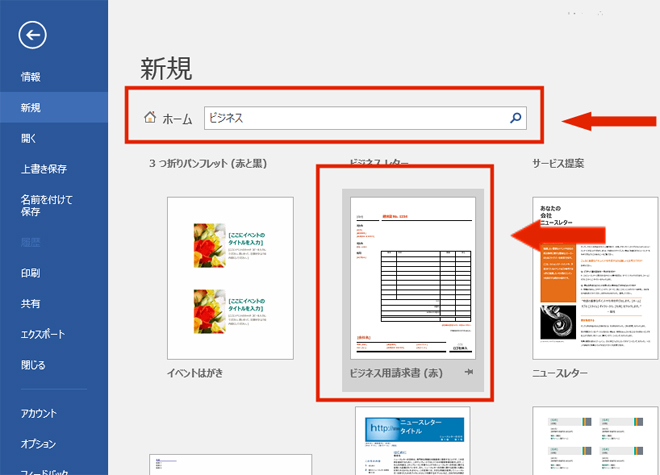The image size is (660, 475).
Task: Click the Home house icon
Action: tap(150, 118)
